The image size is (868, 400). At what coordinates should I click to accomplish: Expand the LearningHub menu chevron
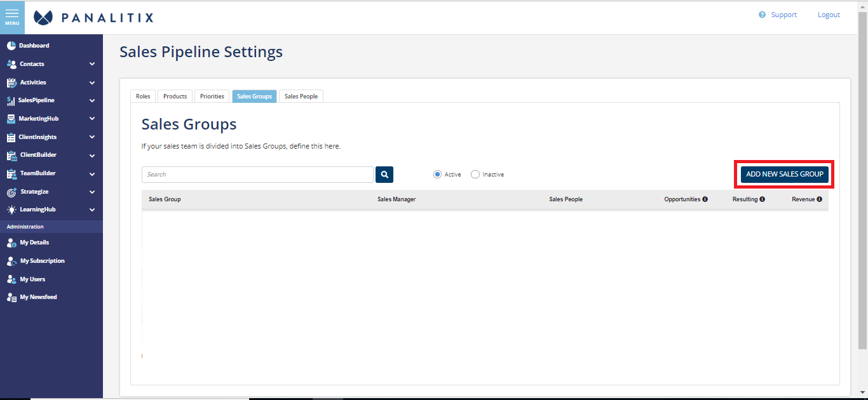[x=92, y=210]
